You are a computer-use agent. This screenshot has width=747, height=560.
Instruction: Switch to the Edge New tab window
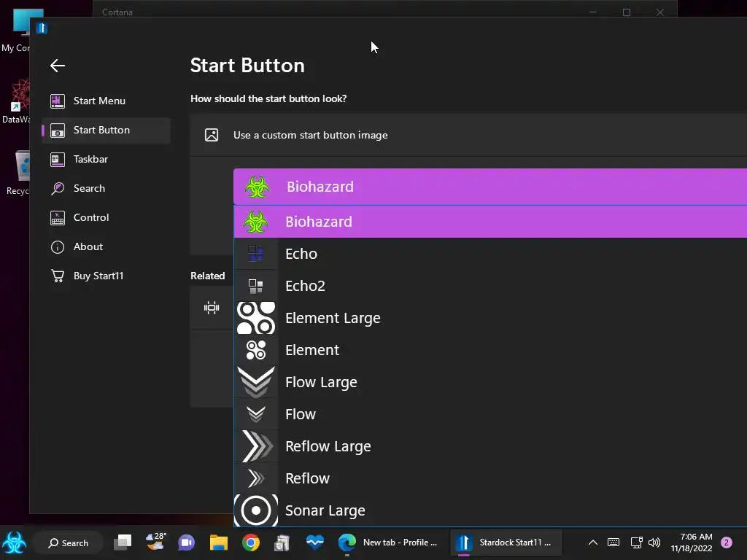(x=388, y=542)
